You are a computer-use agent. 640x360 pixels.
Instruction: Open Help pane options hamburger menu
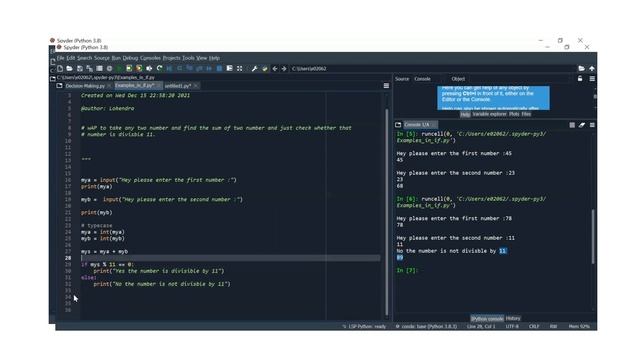click(x=592, y=79)
